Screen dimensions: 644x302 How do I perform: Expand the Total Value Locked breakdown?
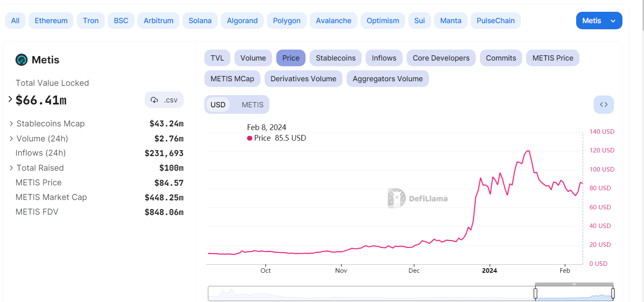(x=10, y=99)
